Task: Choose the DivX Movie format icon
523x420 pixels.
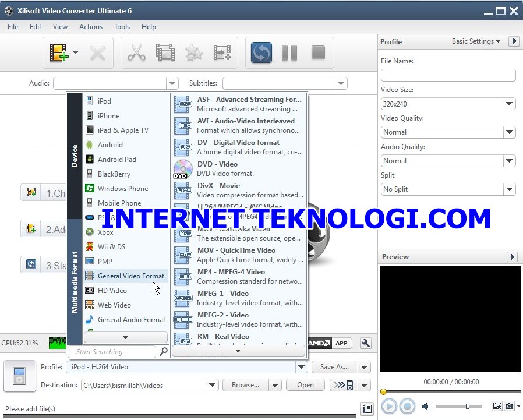Action: click(183, 190)
